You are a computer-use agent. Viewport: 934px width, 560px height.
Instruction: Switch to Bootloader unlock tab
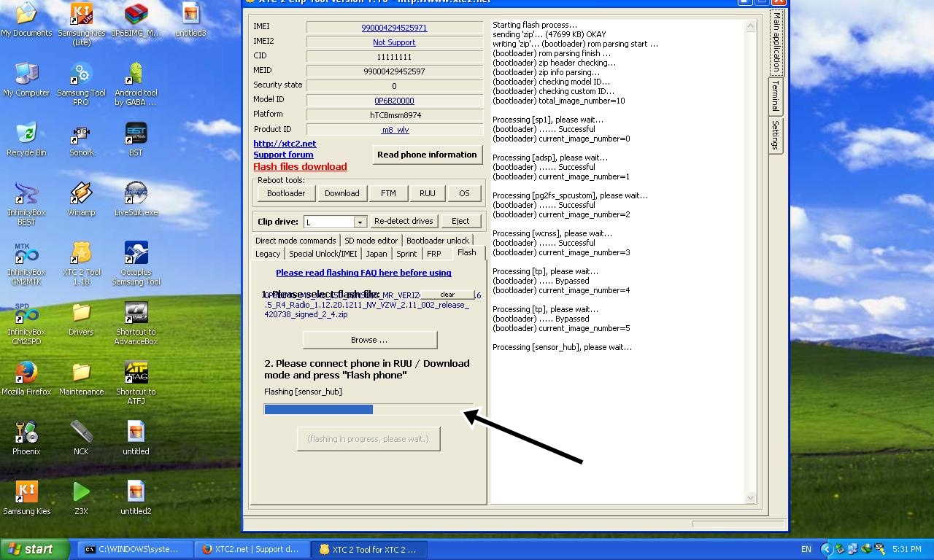tap(438, 241)
